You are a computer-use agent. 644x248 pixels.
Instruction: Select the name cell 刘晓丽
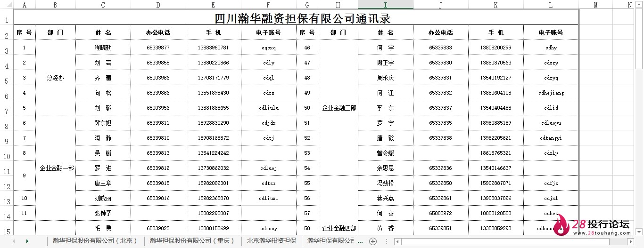click(x=103, y=198)
